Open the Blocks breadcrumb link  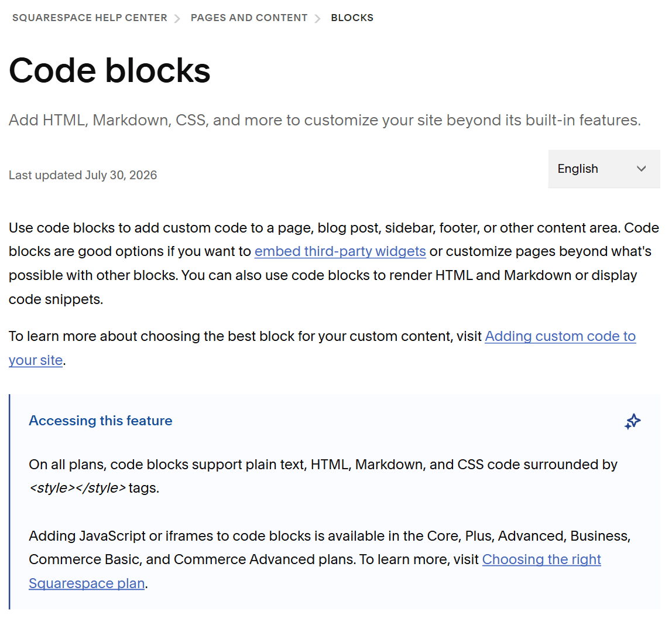(352, 18)
